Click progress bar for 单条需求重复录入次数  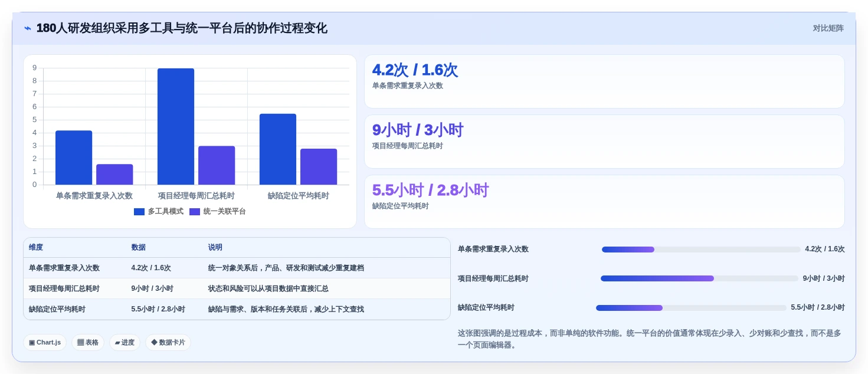[x=701, y=250]
